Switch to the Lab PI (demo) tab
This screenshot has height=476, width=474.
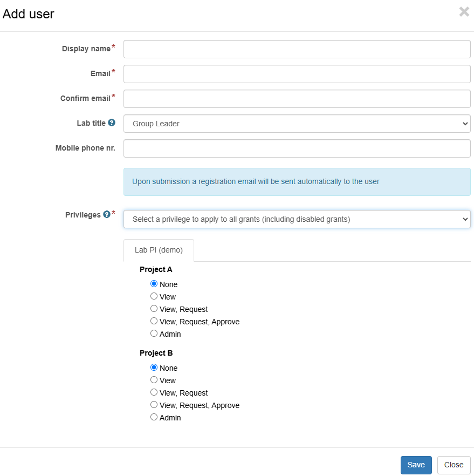(x=159, y=250)
